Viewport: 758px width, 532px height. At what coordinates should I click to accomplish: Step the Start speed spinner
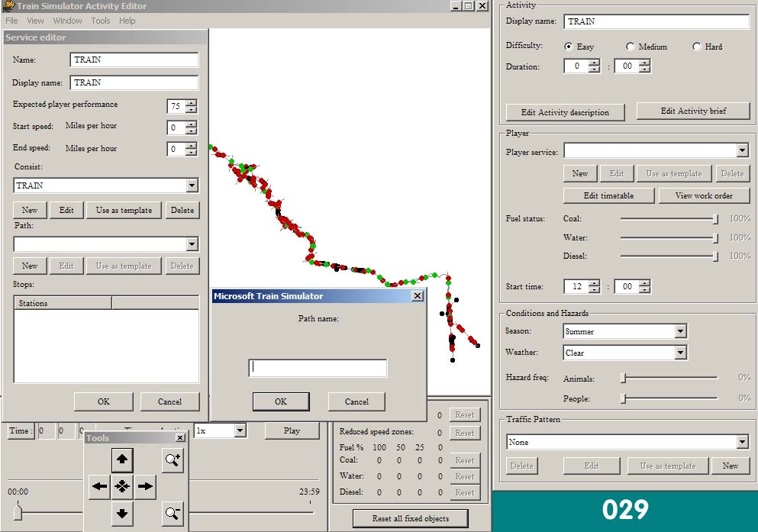pyautogui.click(x=192, y=127)
